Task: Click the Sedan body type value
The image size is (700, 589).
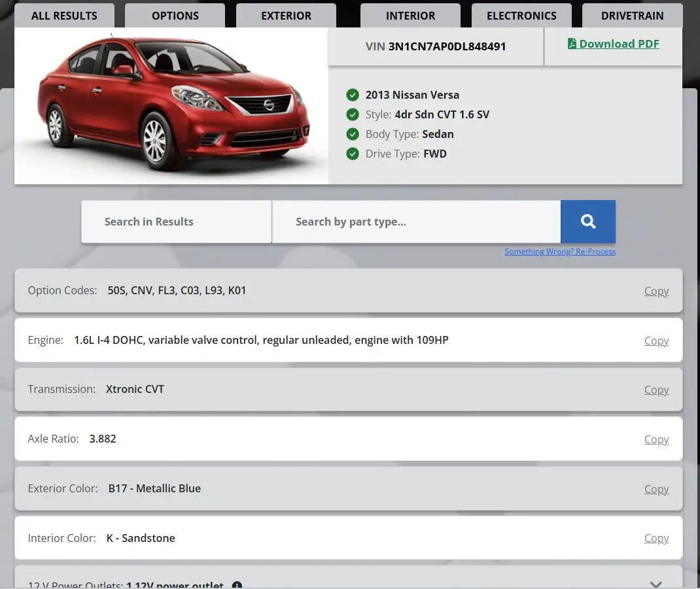Action: [438, 134]
